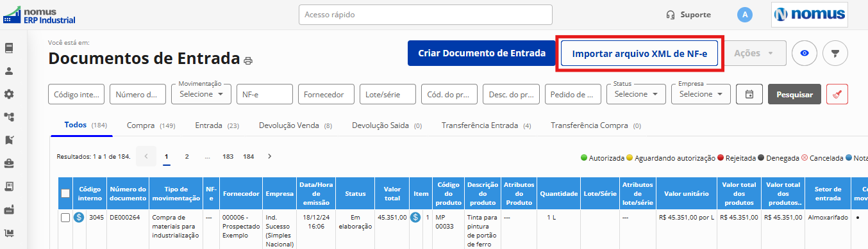Open the bookmark check icon in sidebar
The width and height of the screenshot is (868, 249).
click(x=9, y=140)
